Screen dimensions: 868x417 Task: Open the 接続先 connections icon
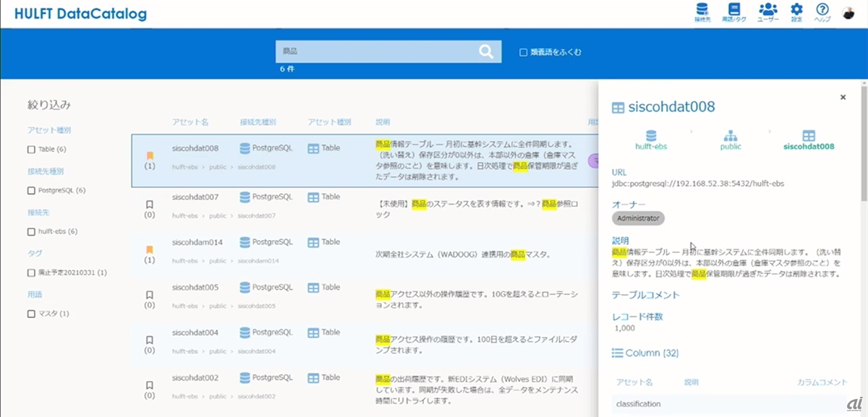pyautogui.click(x=701, y=11)
